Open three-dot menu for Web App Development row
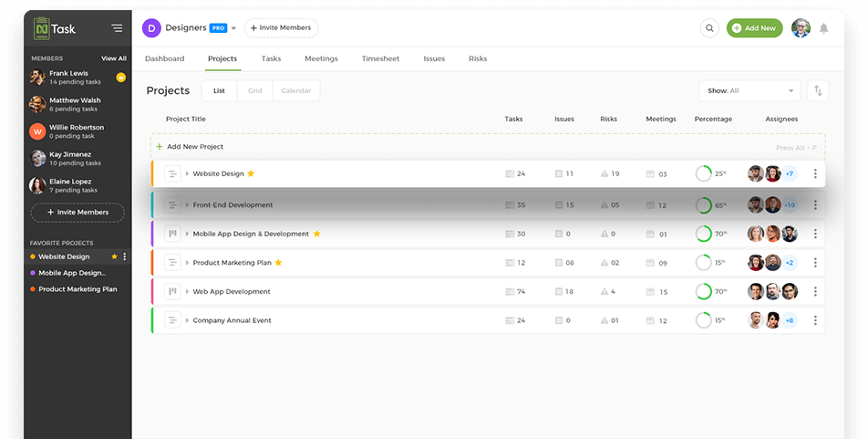The image size is (868, 439). click(x=815, y=291)
